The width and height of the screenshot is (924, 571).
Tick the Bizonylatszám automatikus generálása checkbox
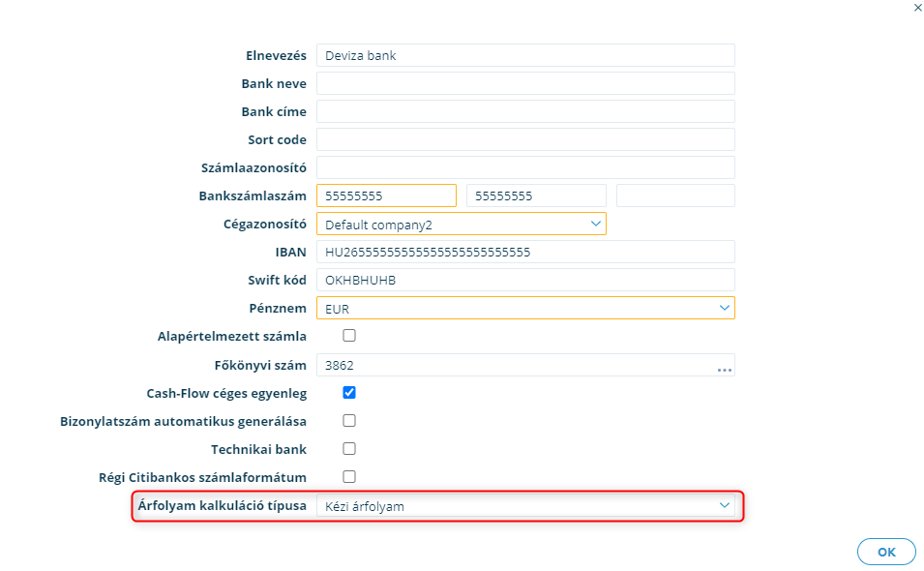(349, 421)
